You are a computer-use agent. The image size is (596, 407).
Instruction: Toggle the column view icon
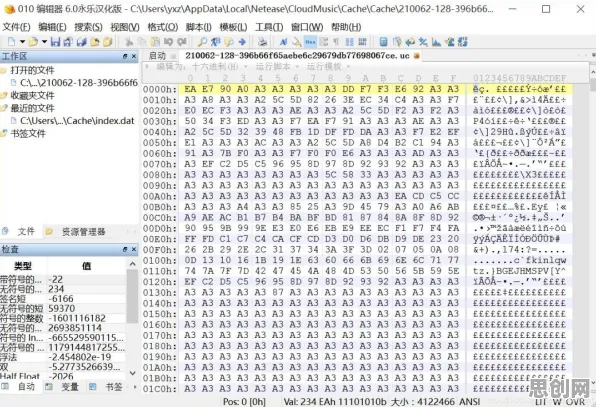[x=349, y=42]
